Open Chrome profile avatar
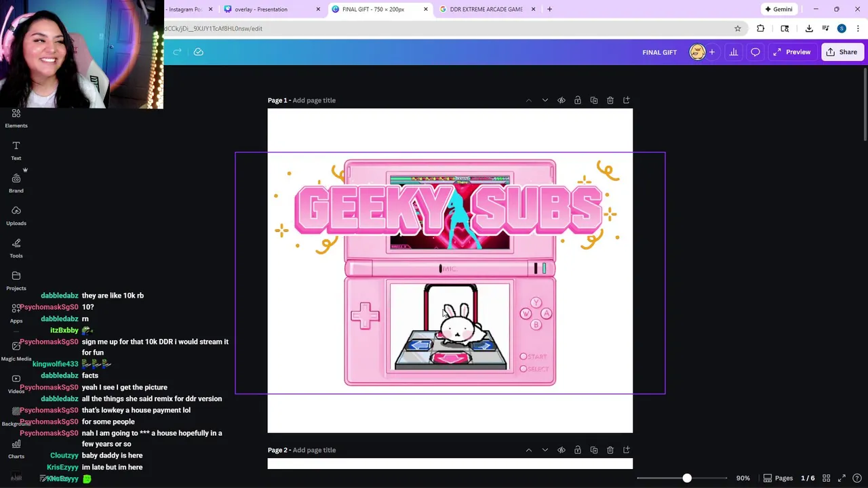868x488 pixels. click(x=842, y=28)
